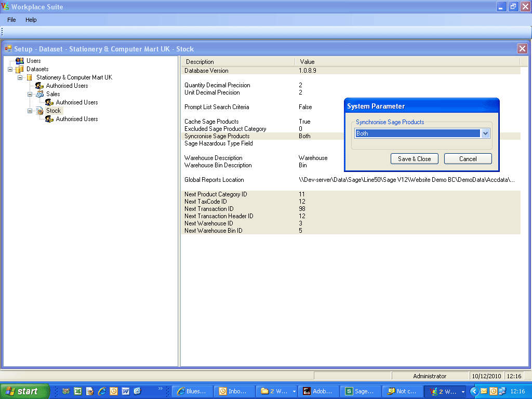
Task: Click Authorised Users icon under Stock
Action: [49, 119]
